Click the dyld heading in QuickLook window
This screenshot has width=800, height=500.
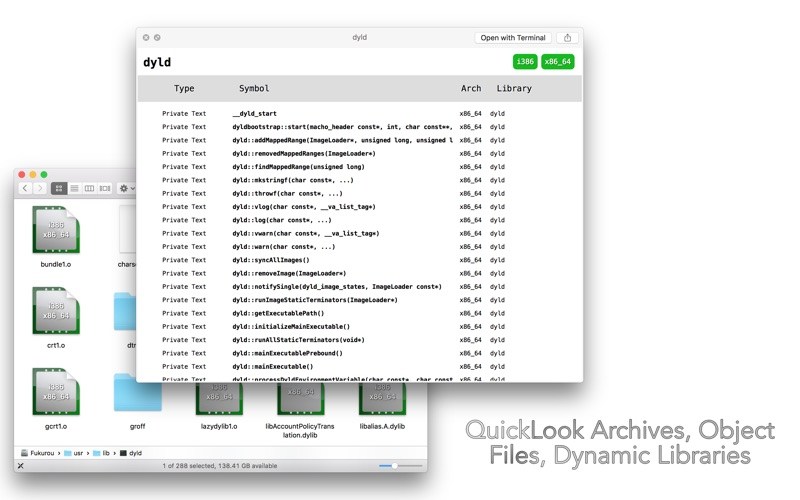157,62
